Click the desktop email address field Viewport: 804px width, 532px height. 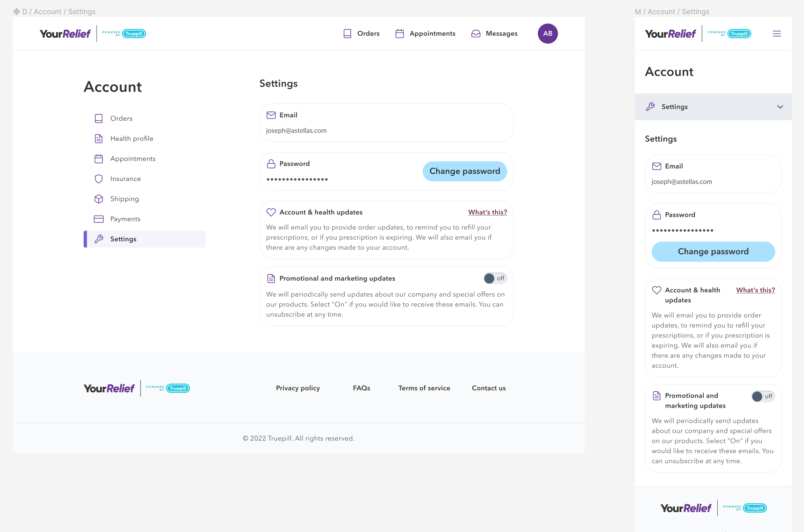click(x=296, y=131)
